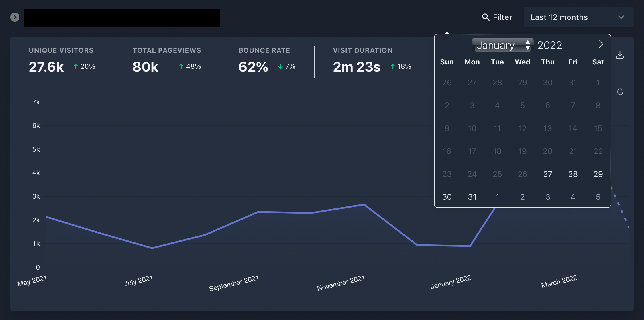Select January 28 in calendar
Viewport: 644px width, 320px height.
pyautogui.click(x=573, y=174)
